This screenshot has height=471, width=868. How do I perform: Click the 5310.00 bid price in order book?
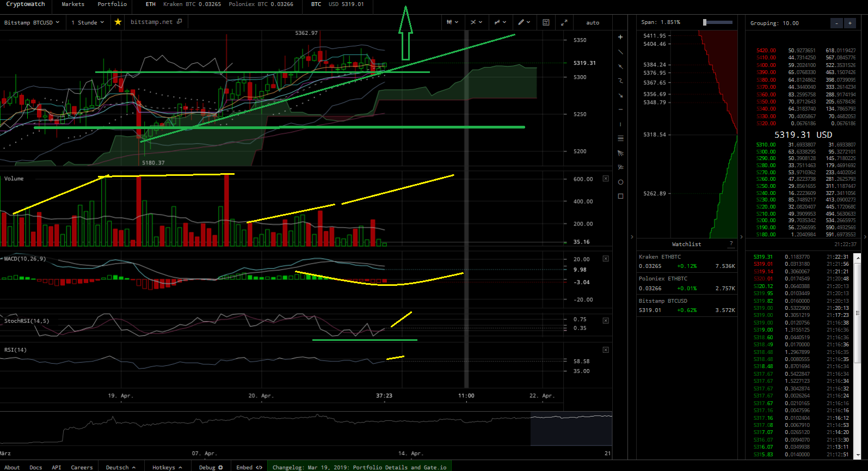766,145
